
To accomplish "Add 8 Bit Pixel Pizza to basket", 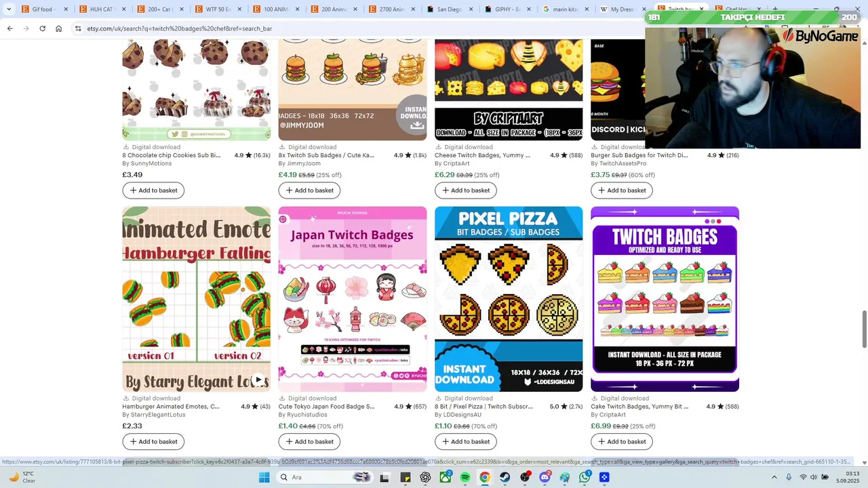I will (x=465, y=442).
